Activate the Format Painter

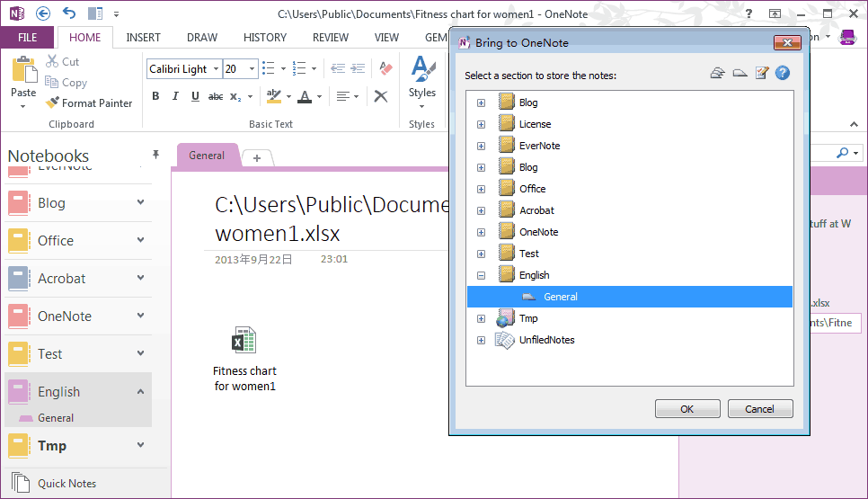(x=89, y=103)
